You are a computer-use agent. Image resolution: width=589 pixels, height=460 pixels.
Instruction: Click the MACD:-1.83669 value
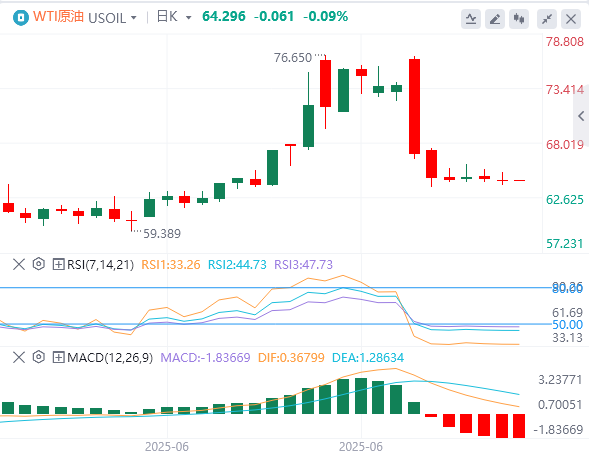tap(205, 357)
